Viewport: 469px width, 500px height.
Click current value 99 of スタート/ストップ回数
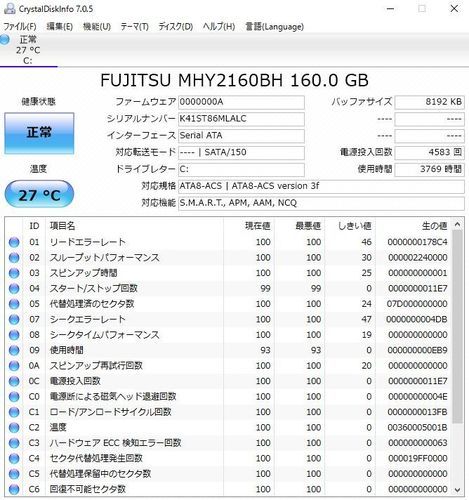(x=265, y=289)
